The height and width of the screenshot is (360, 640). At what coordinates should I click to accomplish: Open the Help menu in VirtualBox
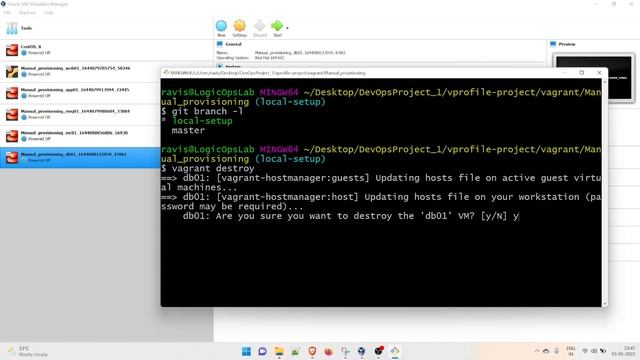click(x=49, y=13)
